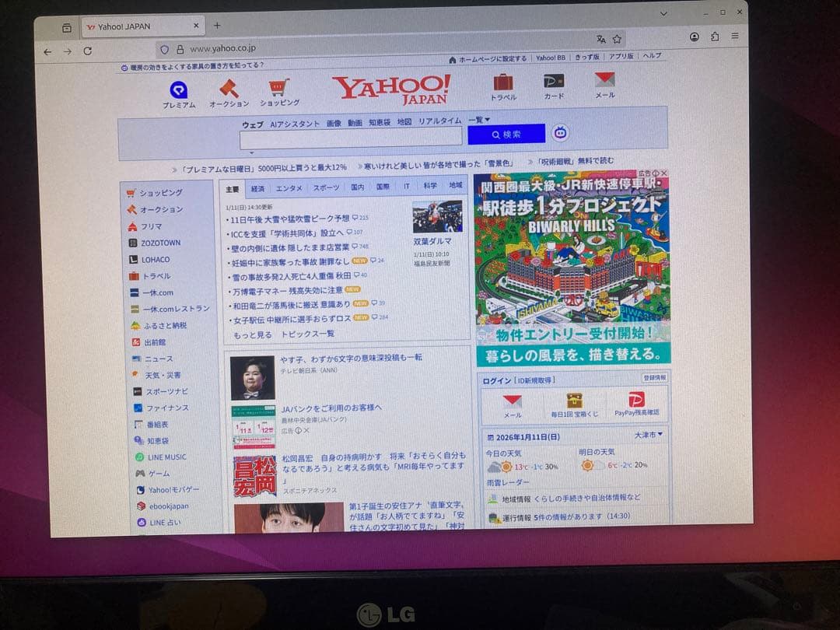The height and width of the screenshot is (630, 840).
Task: Open the 双葉ダルマ news thumbnail
Action: click(437, 217)
